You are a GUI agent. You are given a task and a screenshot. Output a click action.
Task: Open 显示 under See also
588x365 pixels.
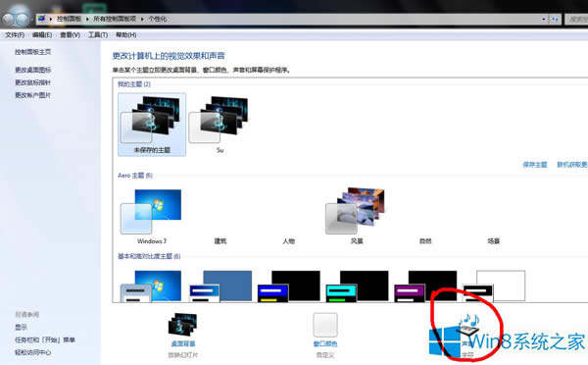tap(21, 327)
